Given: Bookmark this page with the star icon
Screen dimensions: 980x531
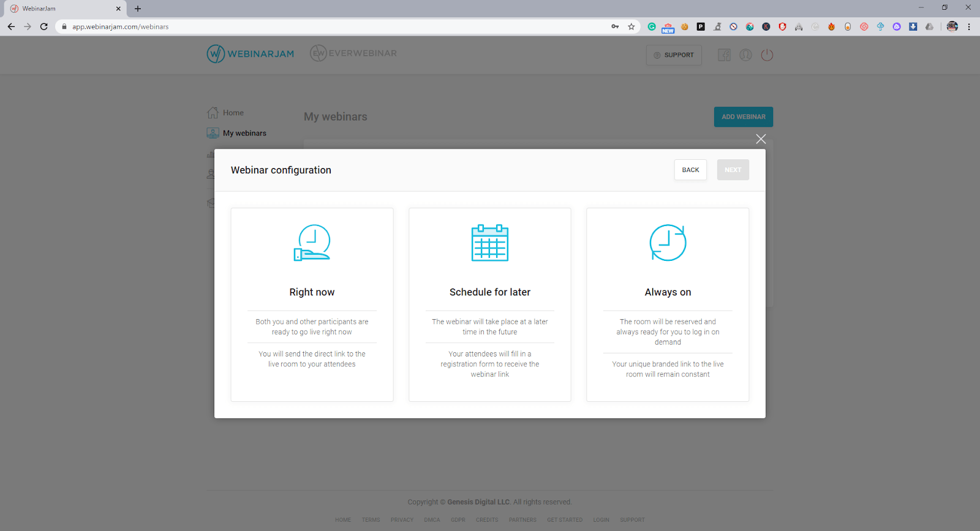Looking at the screenshot, I should (631, 26).
